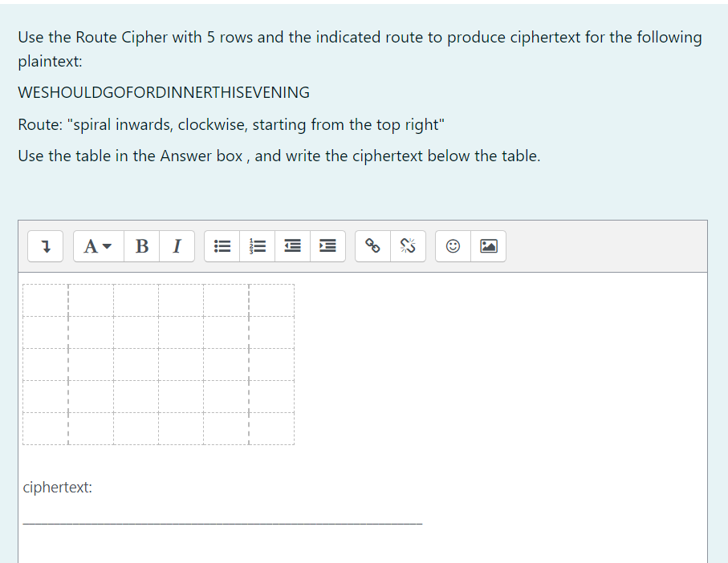
Task: Apply a numbered list
Action: (258, 246)
